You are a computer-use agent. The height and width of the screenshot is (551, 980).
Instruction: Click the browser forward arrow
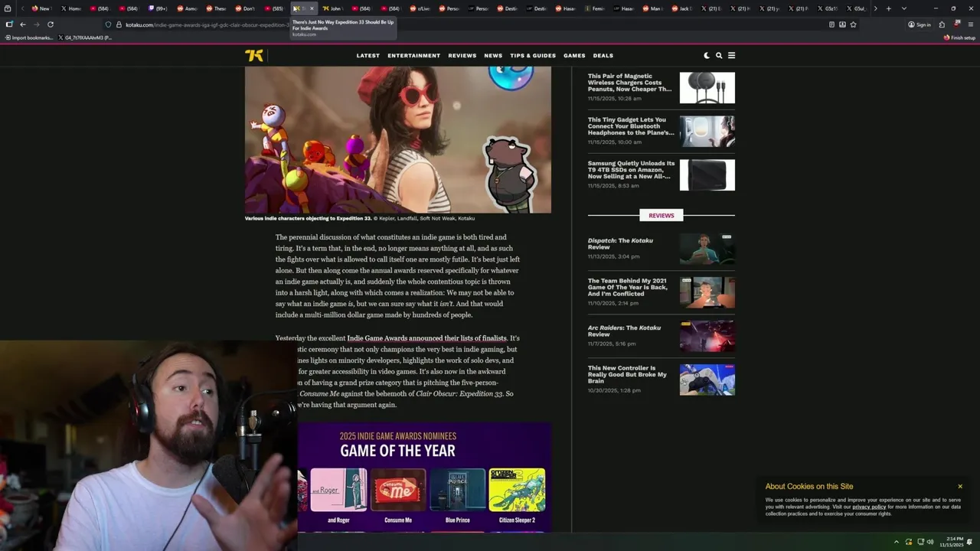point(36,24)
